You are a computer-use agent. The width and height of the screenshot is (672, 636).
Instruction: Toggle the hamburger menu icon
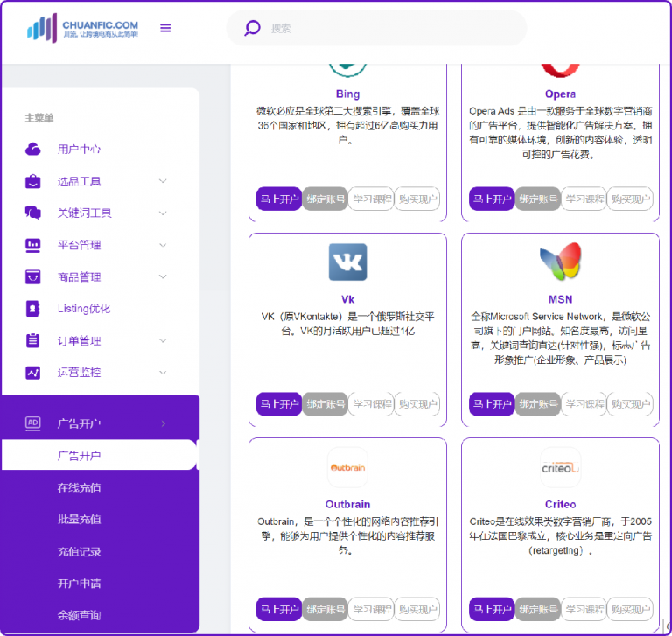pyautogui.click(x=165, y=28)
